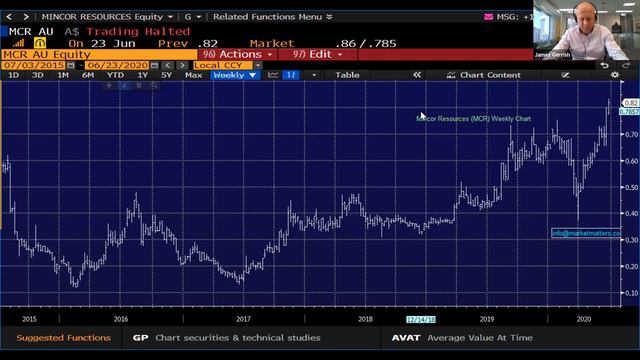Open calendar picker for end date
Image resolution: width=640 pixels, height=360 pixels.
(154, 65)
